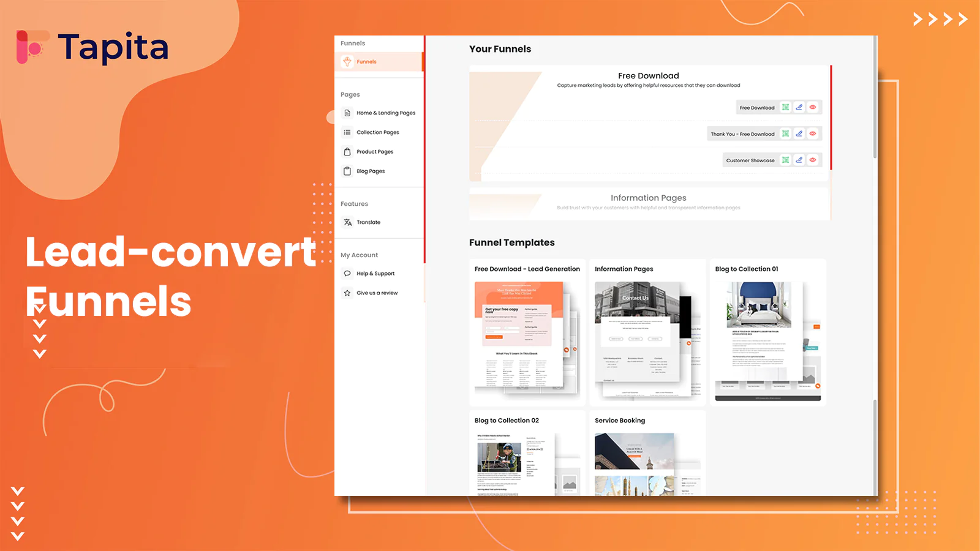Click the Funnels icon in the sidebar
This screenshot has width=980, height=551.
pos(347,61)
